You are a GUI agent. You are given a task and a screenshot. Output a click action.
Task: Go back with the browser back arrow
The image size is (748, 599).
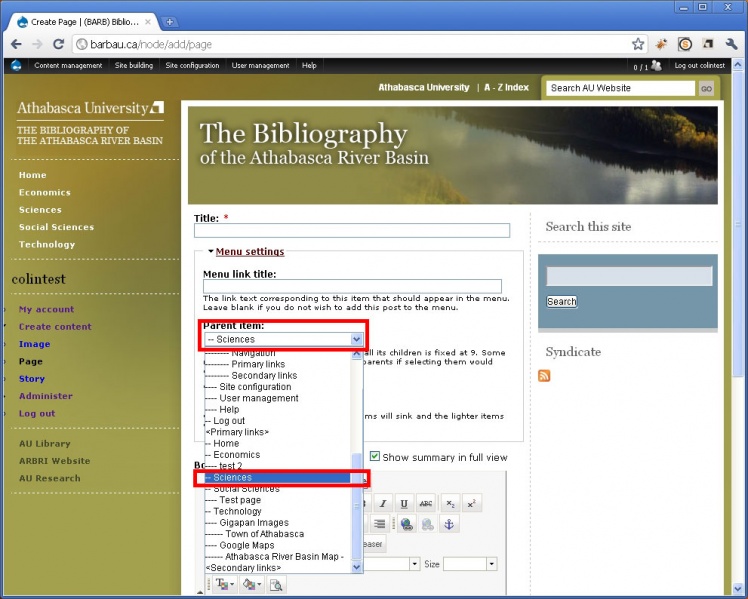click(16, 44)
